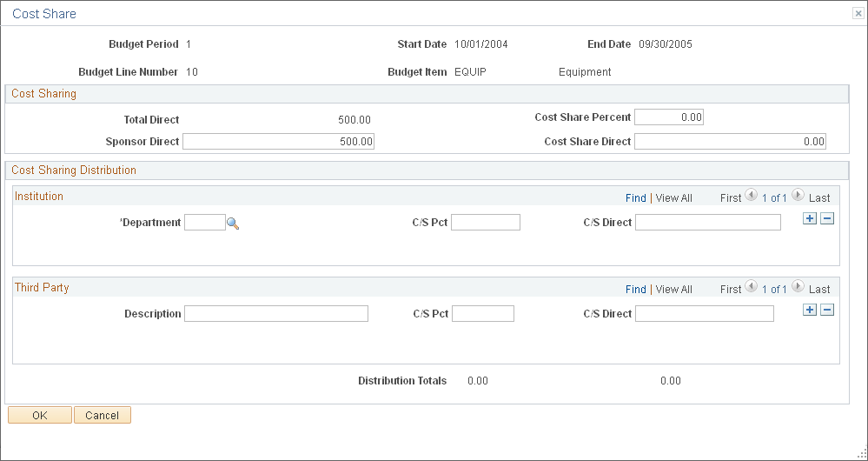Click the Cost Share Direct field
868x461 pixels.
tap(730, 141)
